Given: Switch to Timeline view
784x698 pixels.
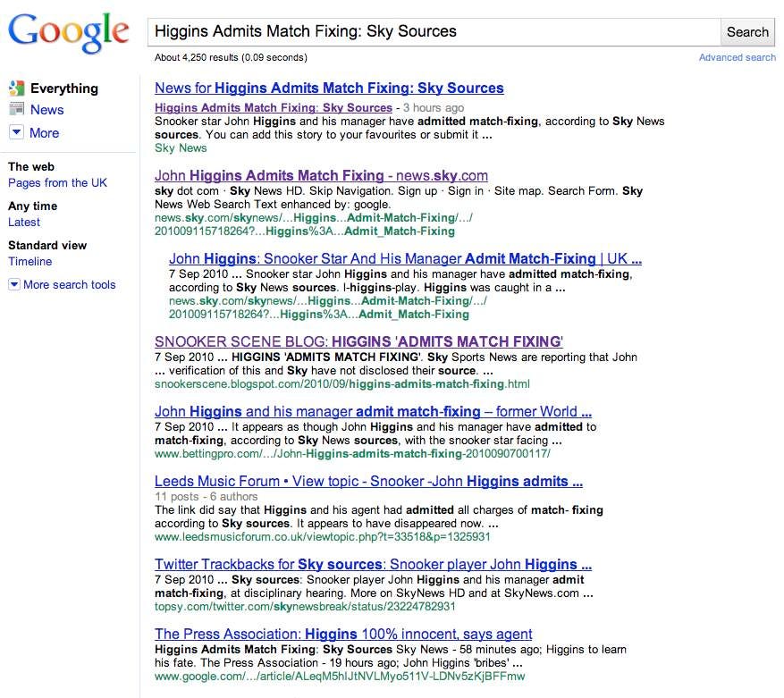Looking at the screenshot, I should (x=30, y=262).
